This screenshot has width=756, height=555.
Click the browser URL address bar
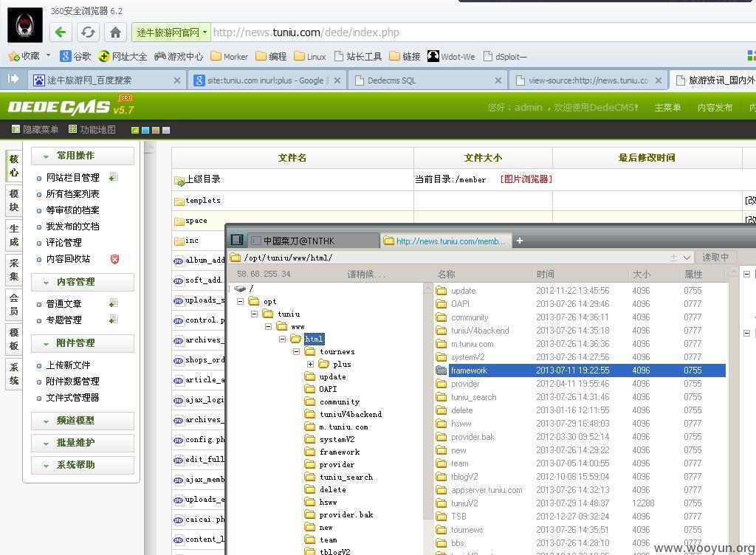pos(482,32)
